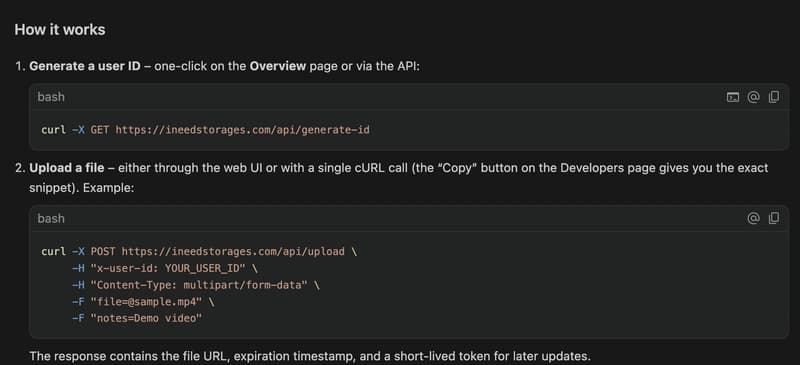Click the 'How it works' heading

click(x=60, y=30)
